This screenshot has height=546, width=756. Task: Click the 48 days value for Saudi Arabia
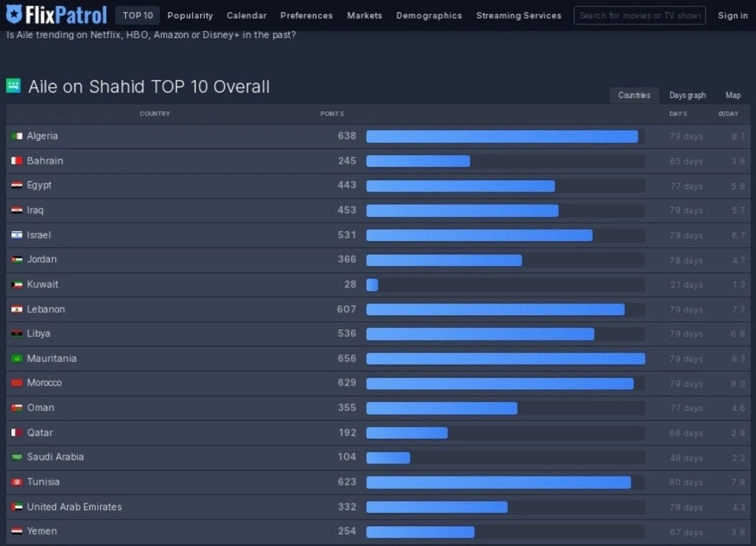(686, 458)
